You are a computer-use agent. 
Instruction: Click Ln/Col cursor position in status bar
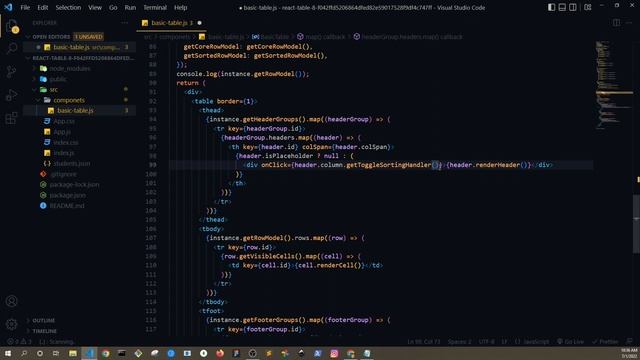[x=424, y=342]
